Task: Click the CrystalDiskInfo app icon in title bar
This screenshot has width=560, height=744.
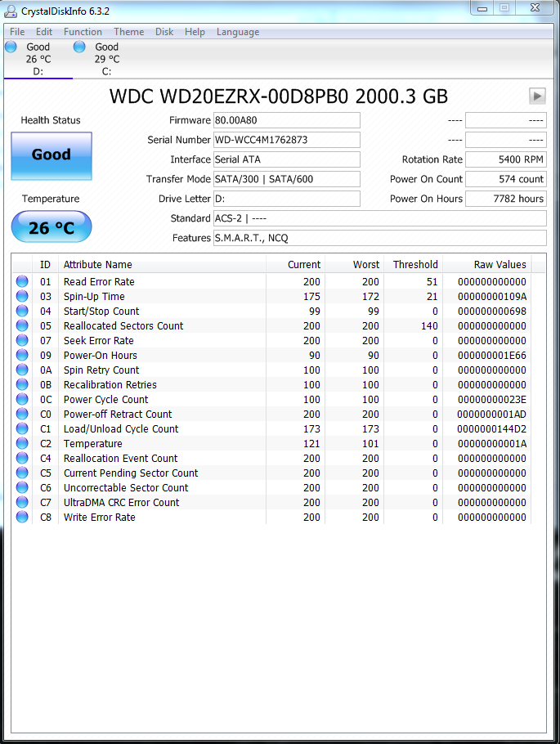Action: [11, 11]
